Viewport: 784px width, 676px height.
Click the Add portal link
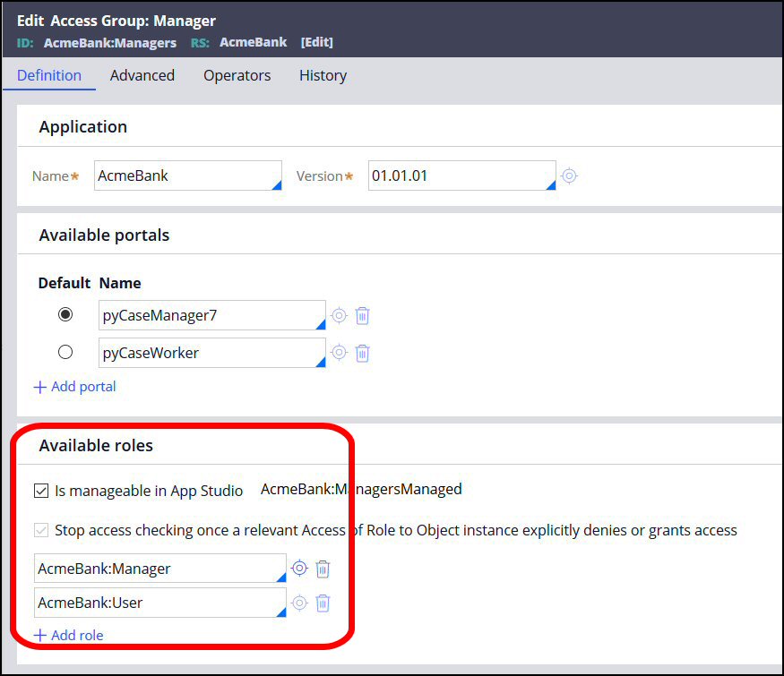pos(75,387)
